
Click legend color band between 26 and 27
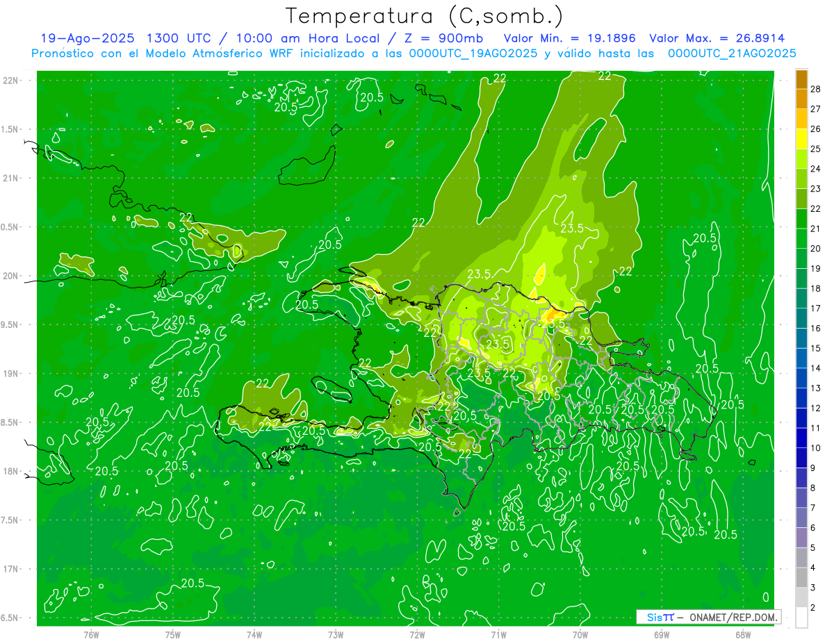point(801,119)
